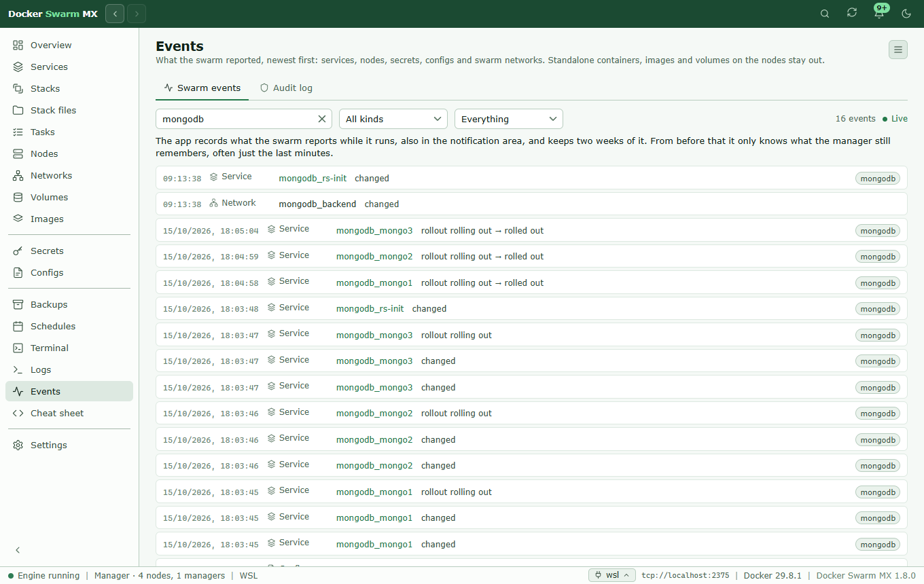
Task: Click the WSL label in status bar
Action: tap(249, 575)
